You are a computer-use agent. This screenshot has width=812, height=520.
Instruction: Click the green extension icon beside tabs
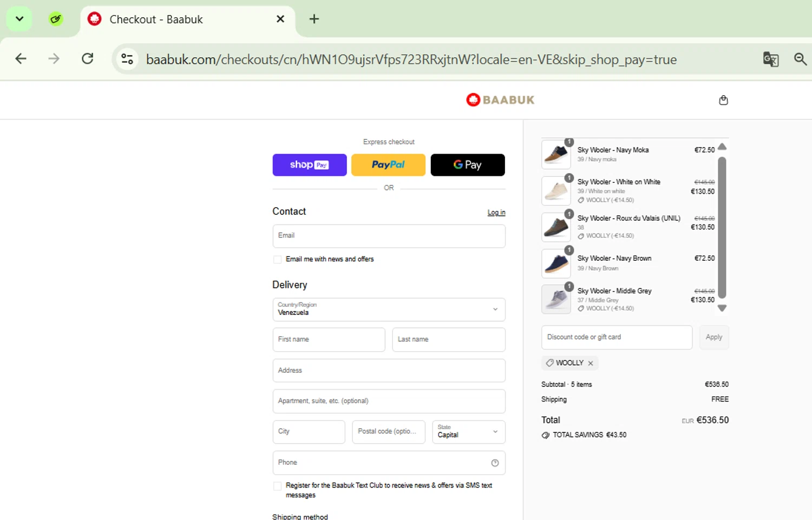56,19
